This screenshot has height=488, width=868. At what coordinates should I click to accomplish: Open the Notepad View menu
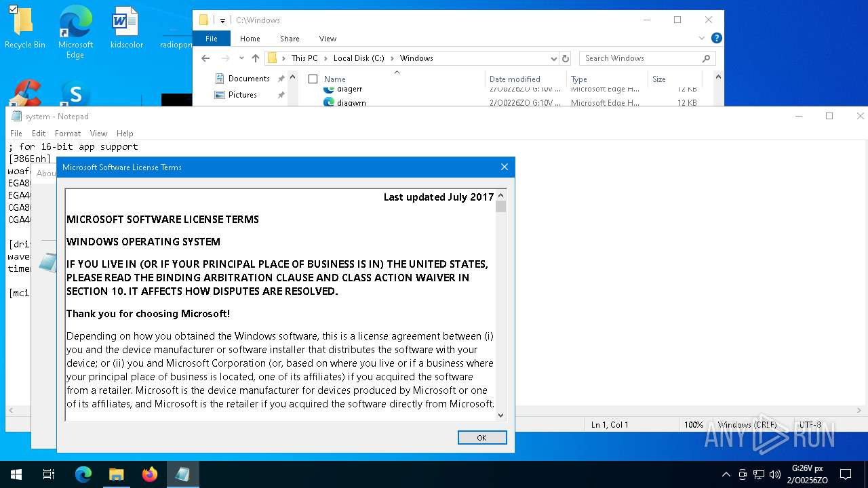click(98, 134)
